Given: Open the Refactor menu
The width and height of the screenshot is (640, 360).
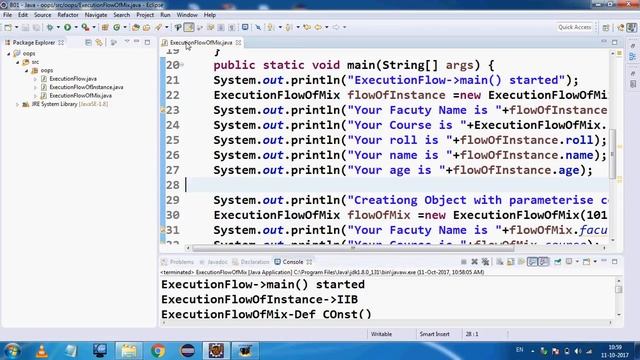Looking at the screenshot, I should click(68, 15).
